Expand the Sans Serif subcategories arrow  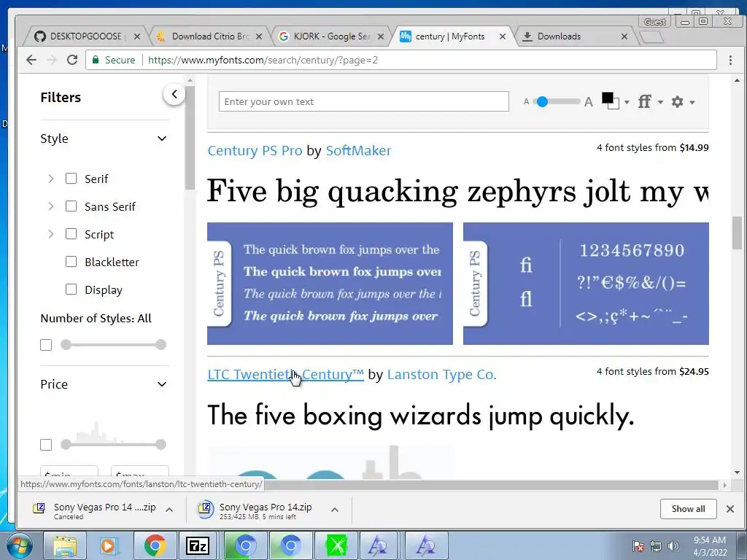coord(51,206)
